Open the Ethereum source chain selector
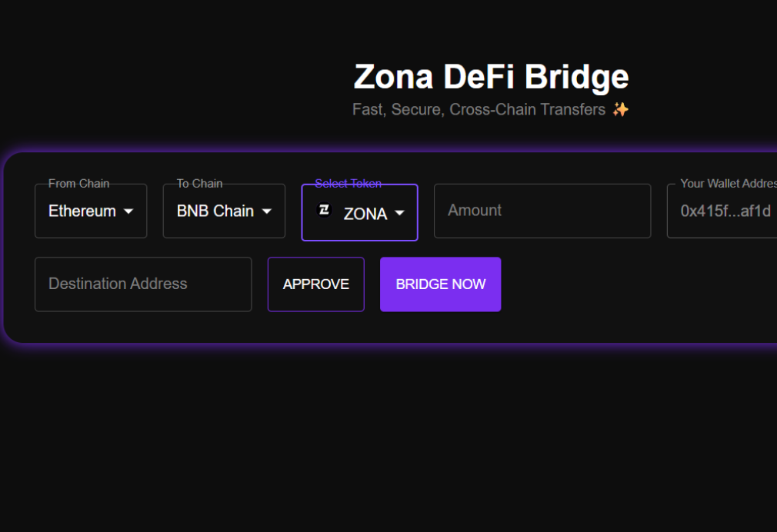 click(91, 211)
